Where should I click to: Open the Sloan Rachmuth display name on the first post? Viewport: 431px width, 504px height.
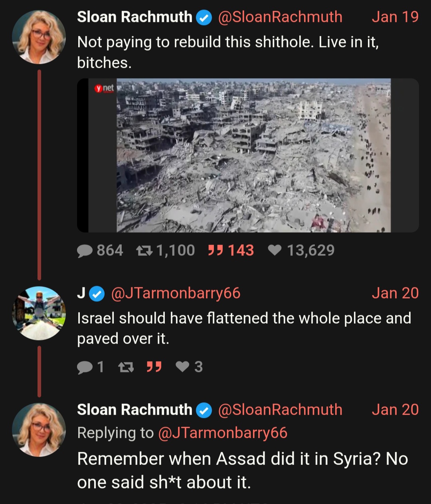[x=134, y=17]
